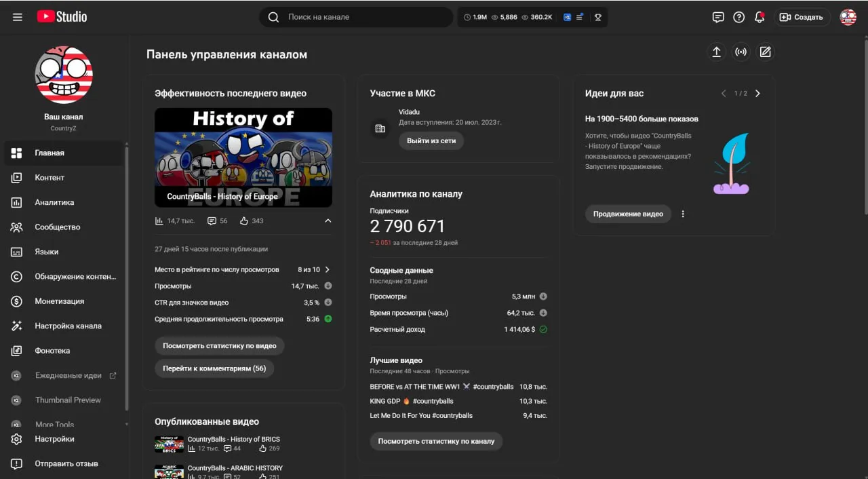Click Посмотреть статистику по каналу button
Screen dimensions: 868x479
pos(436,441)
